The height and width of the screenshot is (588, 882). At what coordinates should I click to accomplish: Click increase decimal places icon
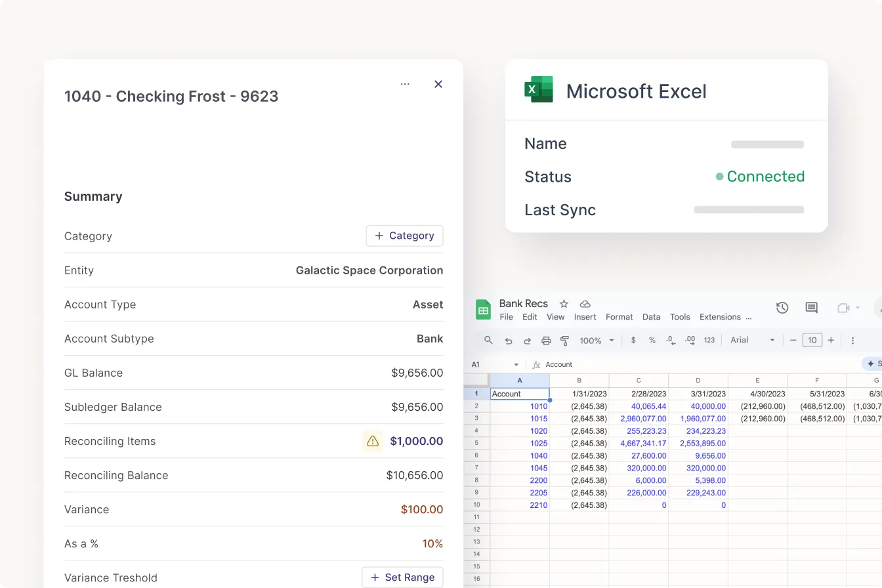(690, 340)
